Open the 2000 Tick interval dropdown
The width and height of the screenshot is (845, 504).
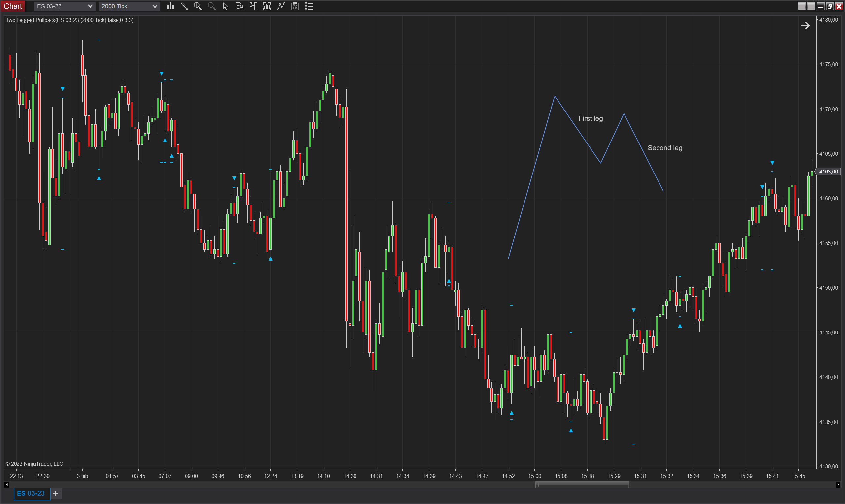129,6
